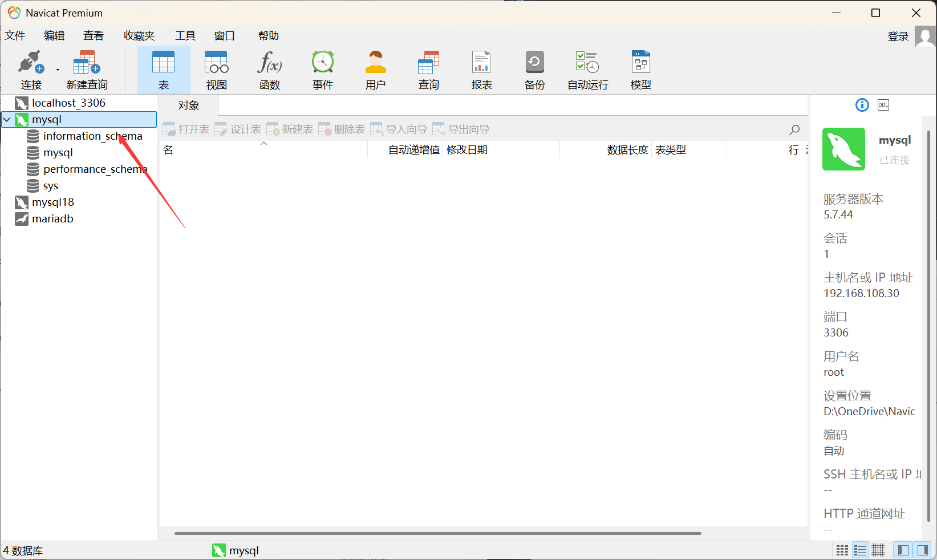Show the general info panel icon

tap(862, 105)
